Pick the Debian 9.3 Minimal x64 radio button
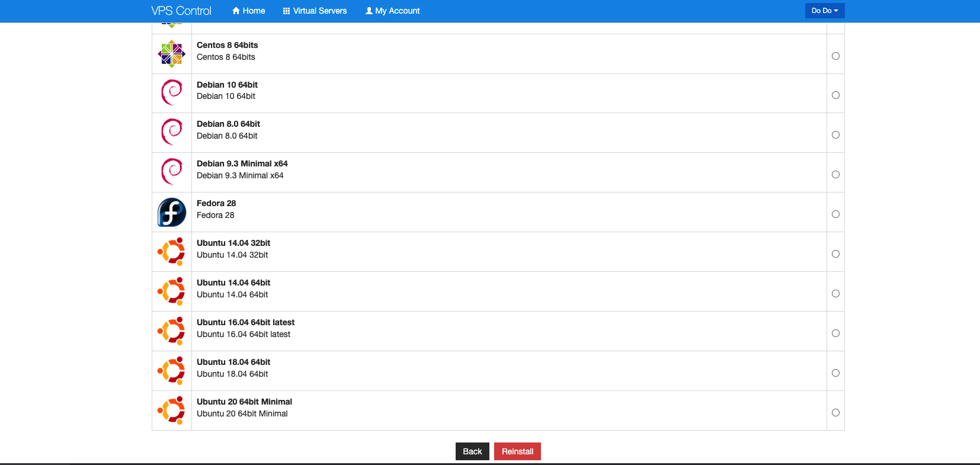Viewport: 980px width, 465px height. (835, 174)
